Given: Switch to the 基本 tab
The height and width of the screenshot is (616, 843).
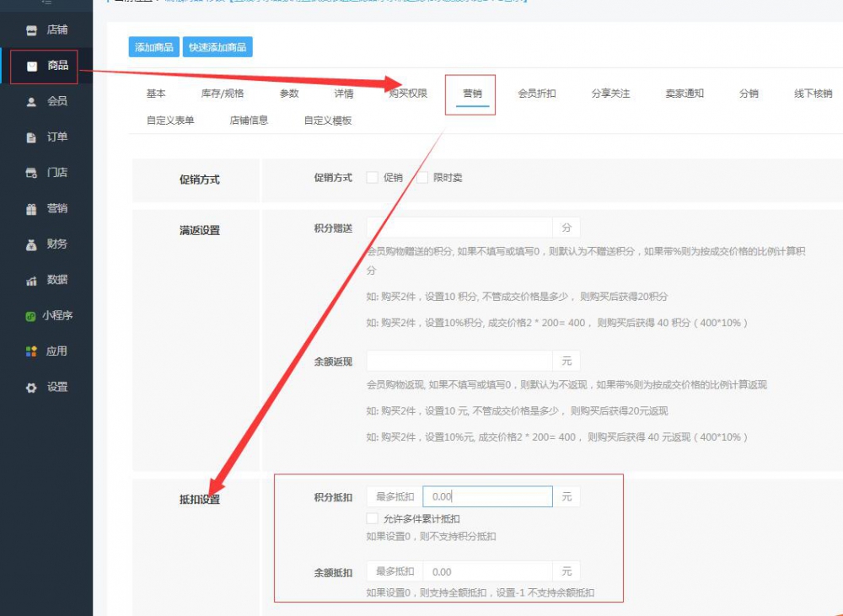Looking at the screenshot, I should coord(156,94).
